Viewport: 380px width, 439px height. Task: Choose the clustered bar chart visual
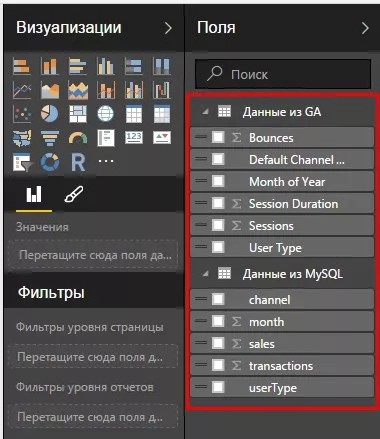(x=78, y=66)
